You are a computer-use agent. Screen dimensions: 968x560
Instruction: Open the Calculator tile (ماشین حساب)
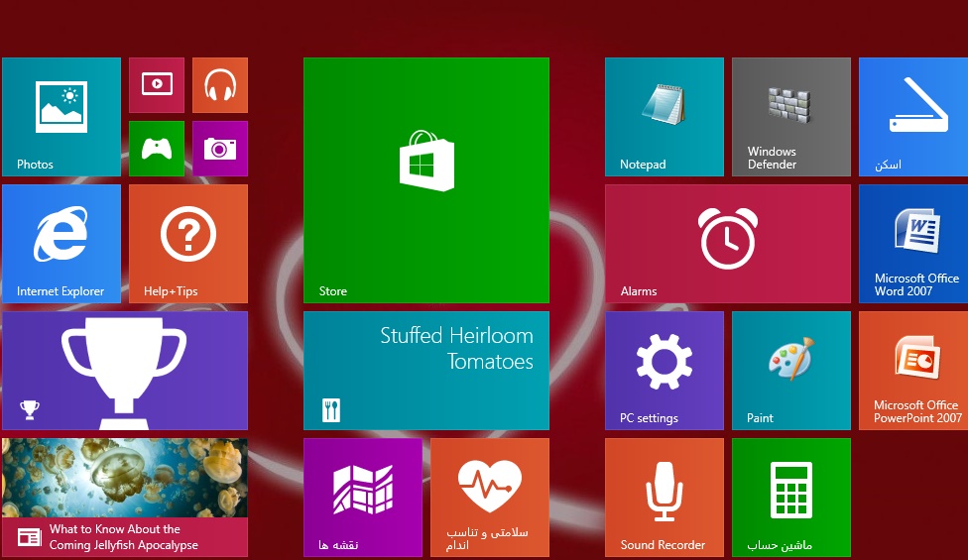tap(791, 498)
